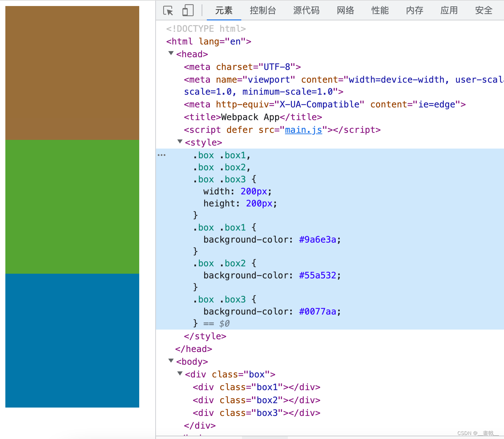Screen dimensions: 504x439
Task: Open the 应用 tab
Action: click(x=449, y=10)
